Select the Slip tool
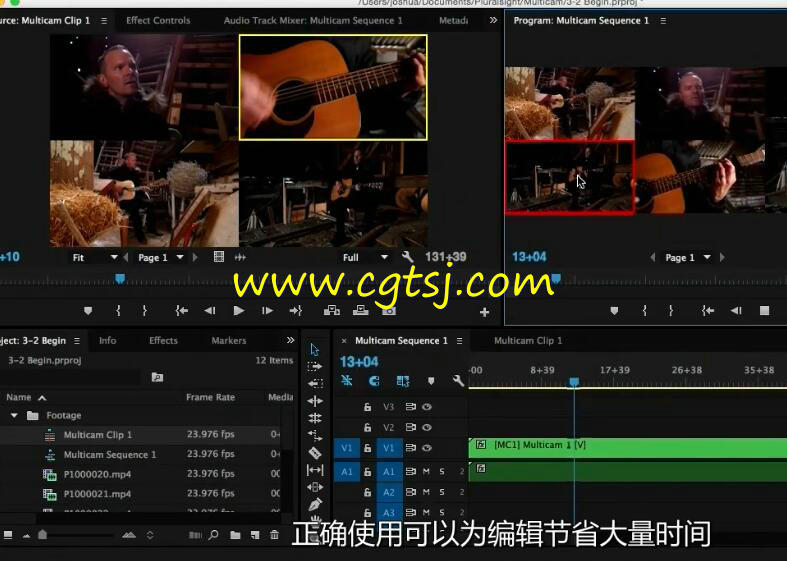This screenshot has height=561, width=787. point(315,470)
